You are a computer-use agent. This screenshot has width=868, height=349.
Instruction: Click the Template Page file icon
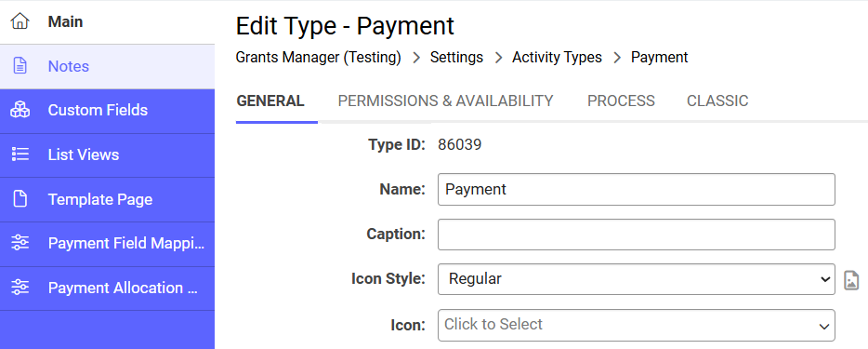coord(20,199)
